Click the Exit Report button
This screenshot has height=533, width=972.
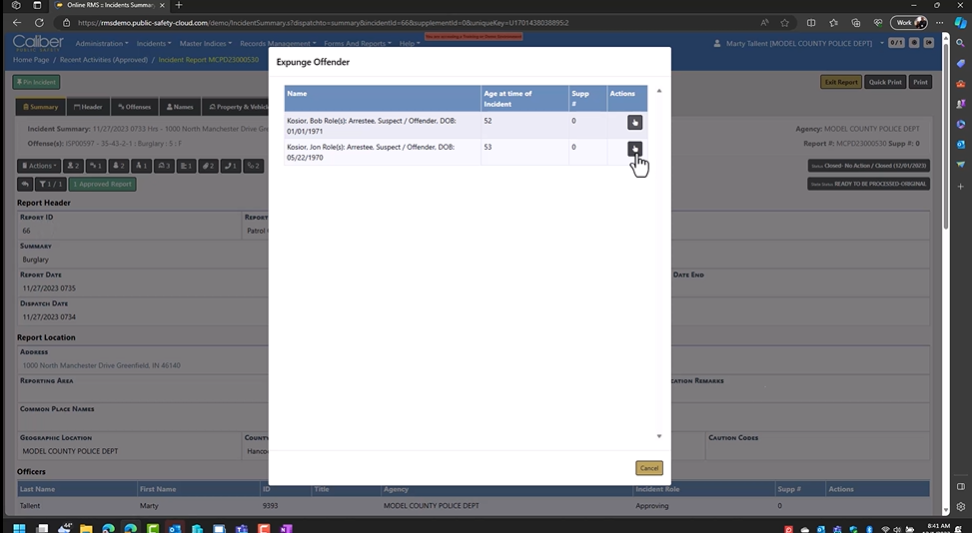(840, 82)
